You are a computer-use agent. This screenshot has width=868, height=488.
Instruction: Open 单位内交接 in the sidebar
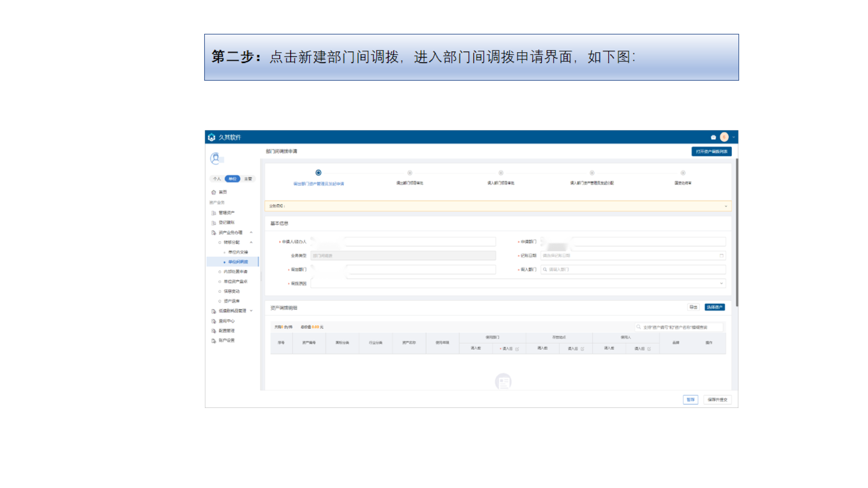(x=238, y=252)
